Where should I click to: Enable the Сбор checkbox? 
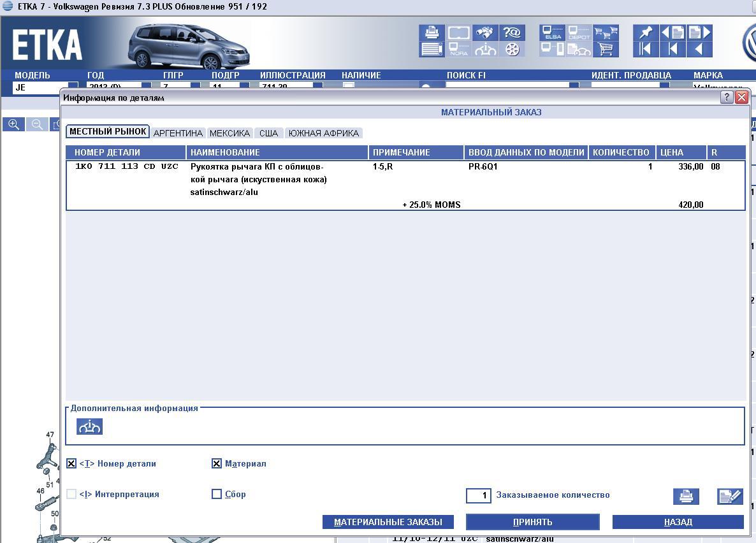coord(217,494)
